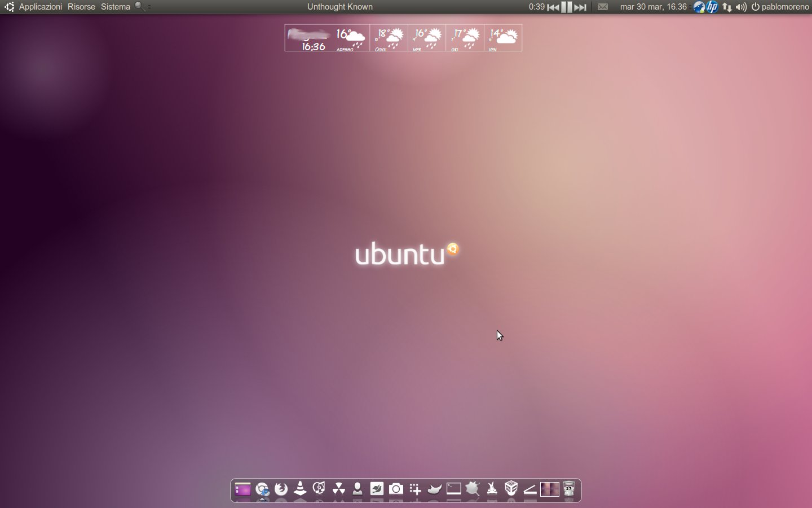This screenshot has height=508, width=812.
Task: Click the Ubuntu logo in top panel
Action: pos(9,7)
